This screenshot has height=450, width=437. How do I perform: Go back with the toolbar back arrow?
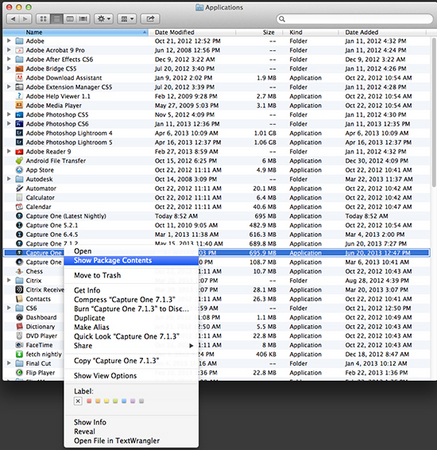point(13,19)
